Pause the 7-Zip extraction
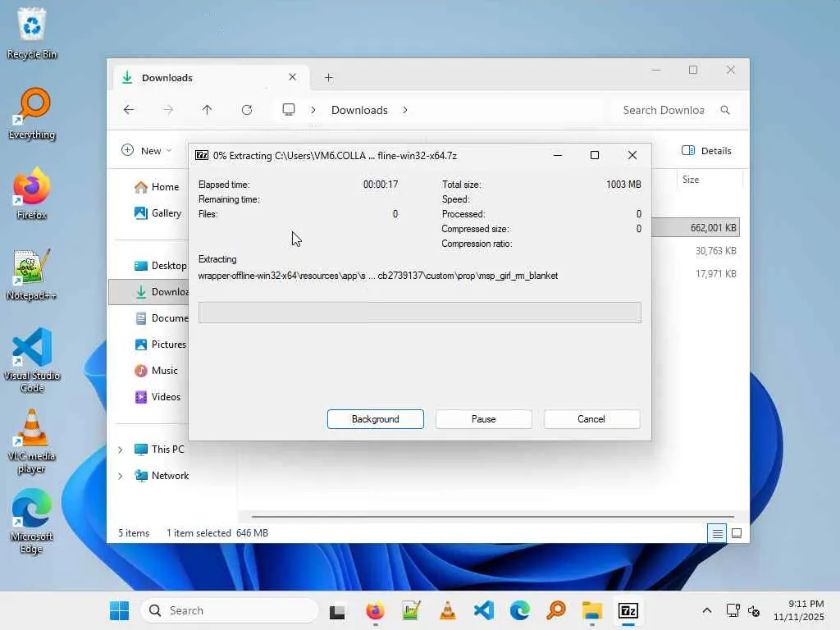 pos(483,419)
